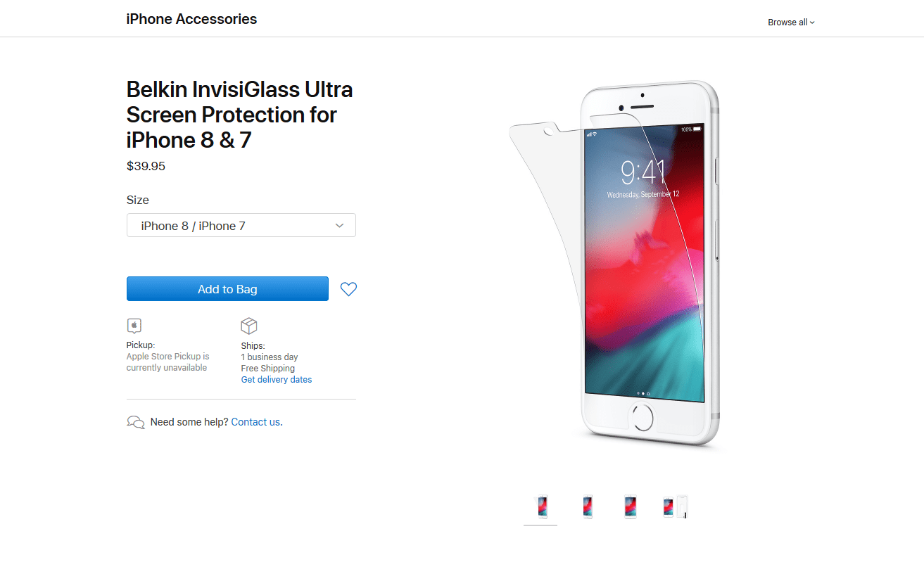The width and height of the screenshot is (924, 562).
Task: Select the first thumbnail with peeling screen protector
Action: 541,506
